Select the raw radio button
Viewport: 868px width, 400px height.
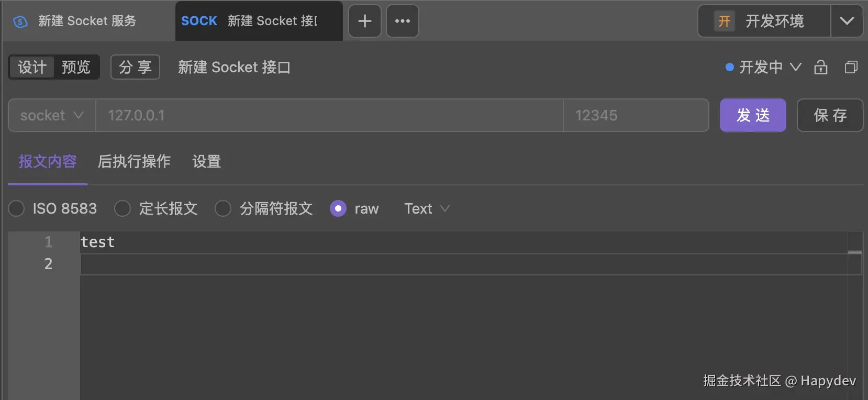pyautogui.click(x=338, y=208)
